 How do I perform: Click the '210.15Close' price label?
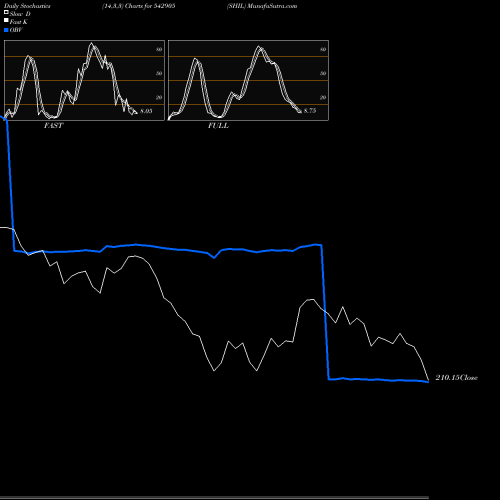(x=457, y=378)
